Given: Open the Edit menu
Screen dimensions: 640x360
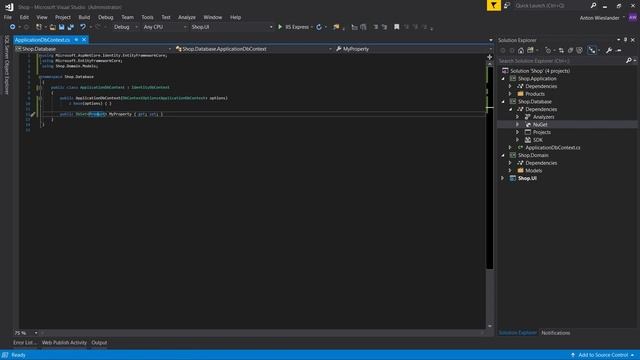Looking at the screenshot, I should 24,17.
